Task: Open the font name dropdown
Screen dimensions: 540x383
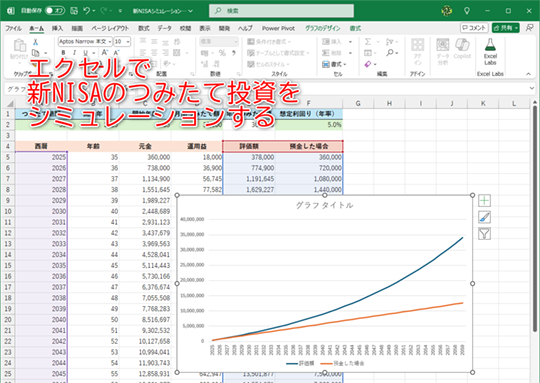Action: [110, 42]
